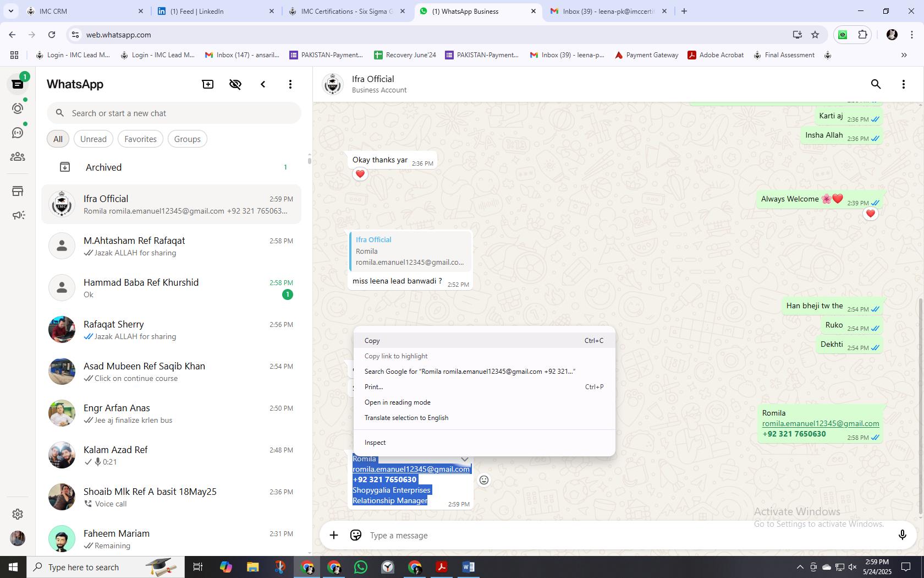This screenshot has height=578, width=924.
Task: Open Shoaib Mlk Ref A basit chat
Action: point(172,497)
